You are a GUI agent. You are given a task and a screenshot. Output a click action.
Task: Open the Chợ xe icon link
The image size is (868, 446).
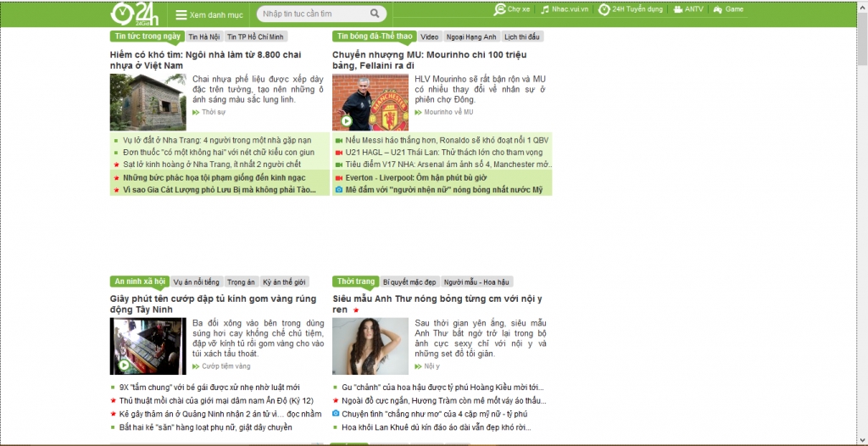point(500,9)
